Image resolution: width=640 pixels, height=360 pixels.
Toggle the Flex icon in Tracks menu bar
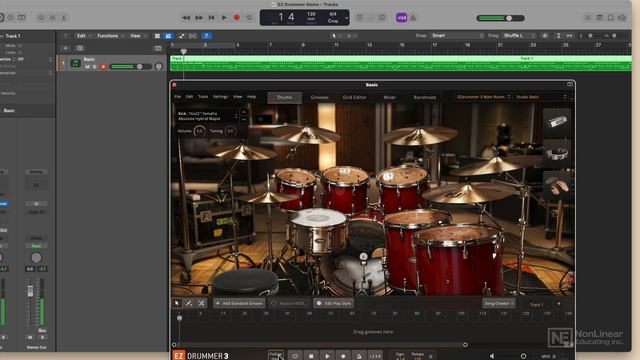coord(193,36)
